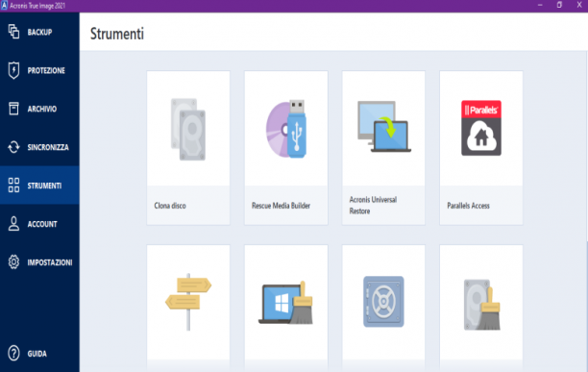Click the Impostazioni gear icon

tap(13, 261)
